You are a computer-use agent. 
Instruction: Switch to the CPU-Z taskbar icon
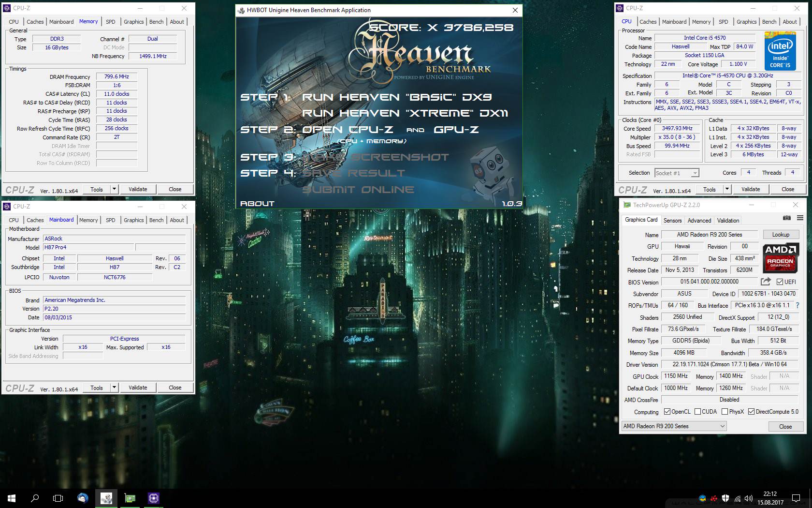click(x=154, y=498)
